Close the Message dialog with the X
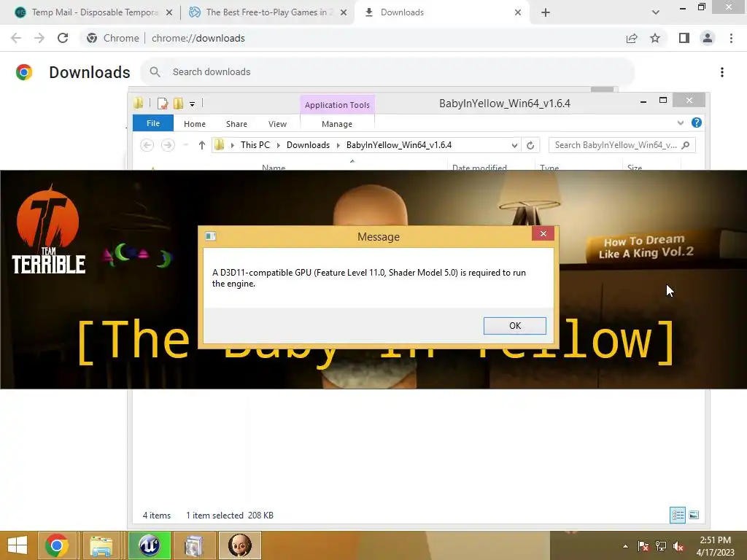Screen dimensions: 747x560 (x=543, y=233)
